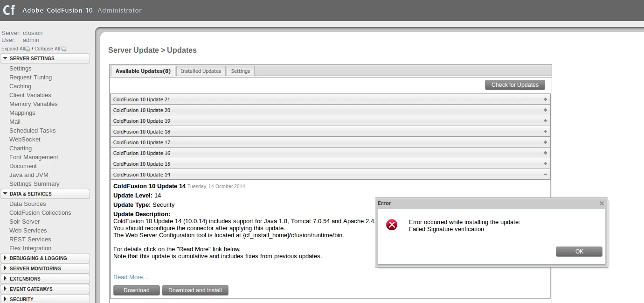Open the Charting page

pyautogui.click(x=21, y=148)
